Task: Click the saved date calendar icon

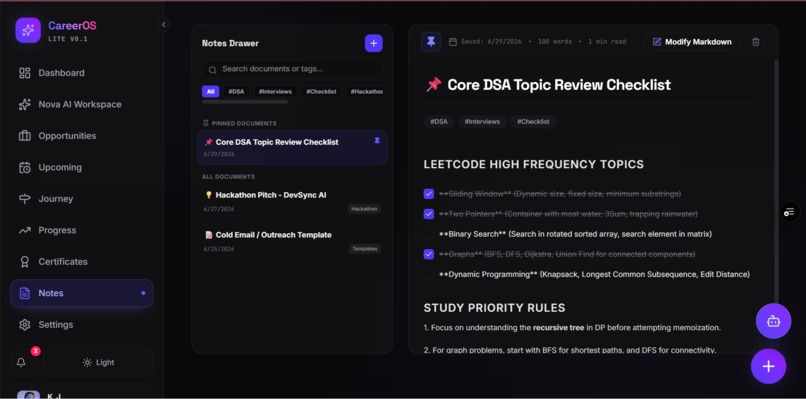Action: pyautogui.click(x=453, y=42)
